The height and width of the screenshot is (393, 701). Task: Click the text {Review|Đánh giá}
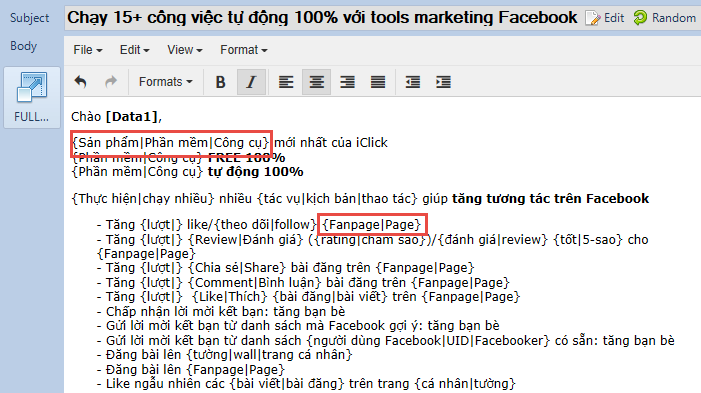click(245, 240)
